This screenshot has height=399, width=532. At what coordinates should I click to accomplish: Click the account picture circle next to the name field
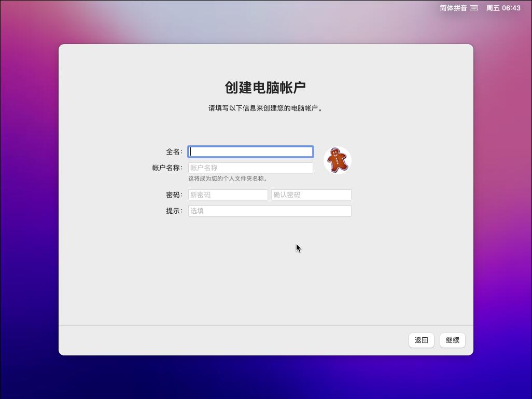coord(338,160)
